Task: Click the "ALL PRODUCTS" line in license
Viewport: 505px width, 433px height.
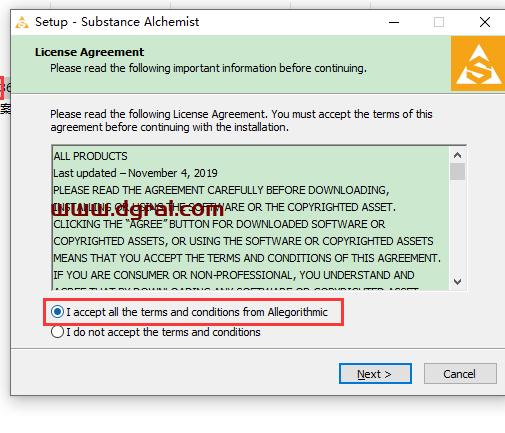Action: coord(90,156)
